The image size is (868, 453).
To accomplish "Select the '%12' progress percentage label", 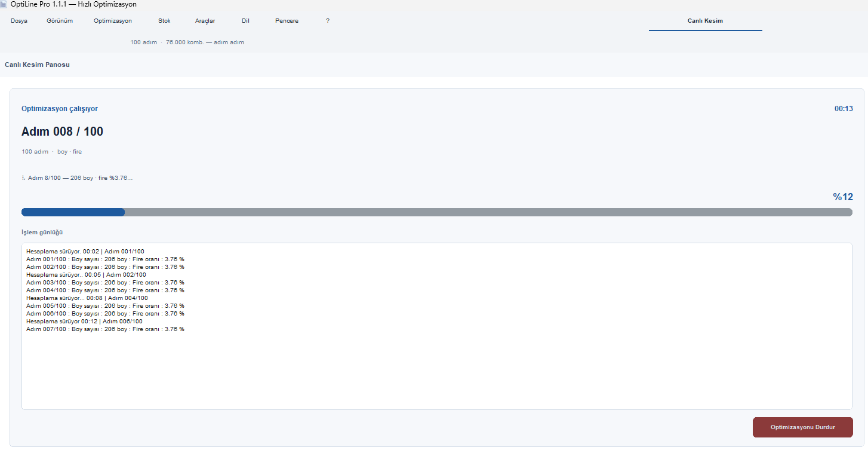I will click(x=843, y=197).
